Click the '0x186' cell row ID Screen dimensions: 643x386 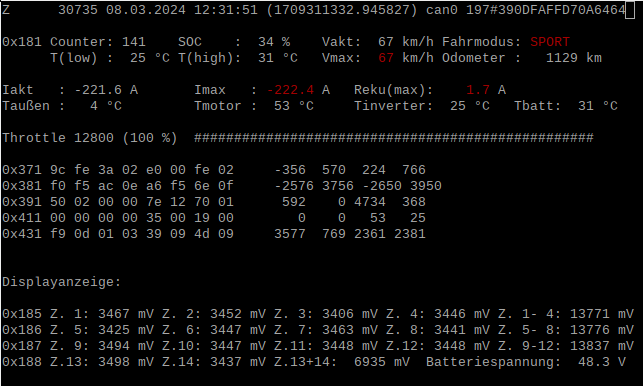tap(22, 330)
